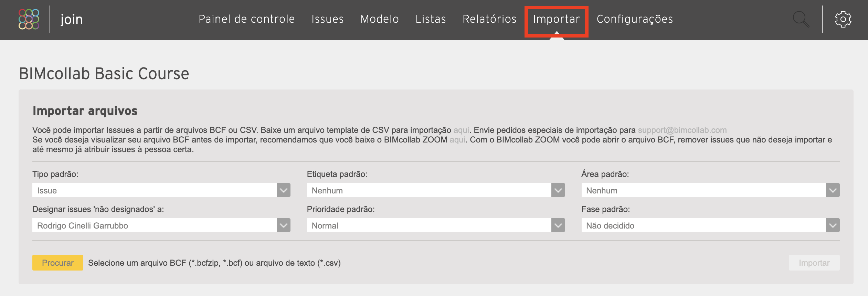Click the Importar arquivos heading

pos(85,111)
